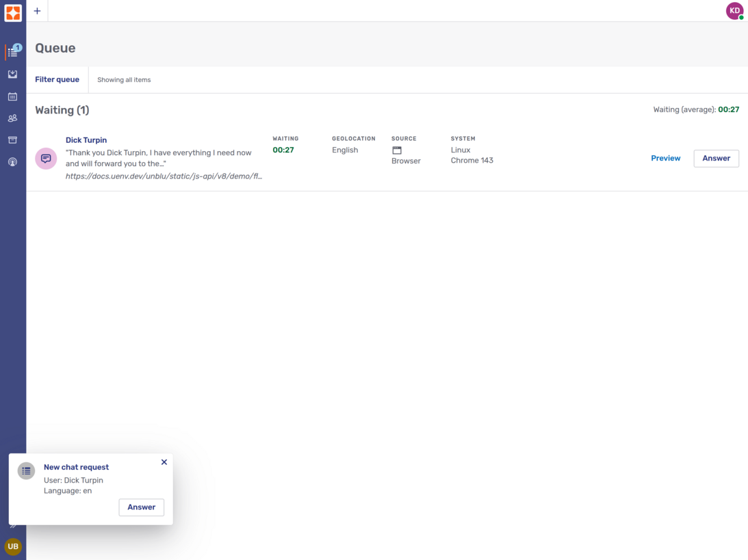This screenshot has width=748, height=560.
Task: Answer Dick Turpin's request in queue row
Action: click(716, 159)
